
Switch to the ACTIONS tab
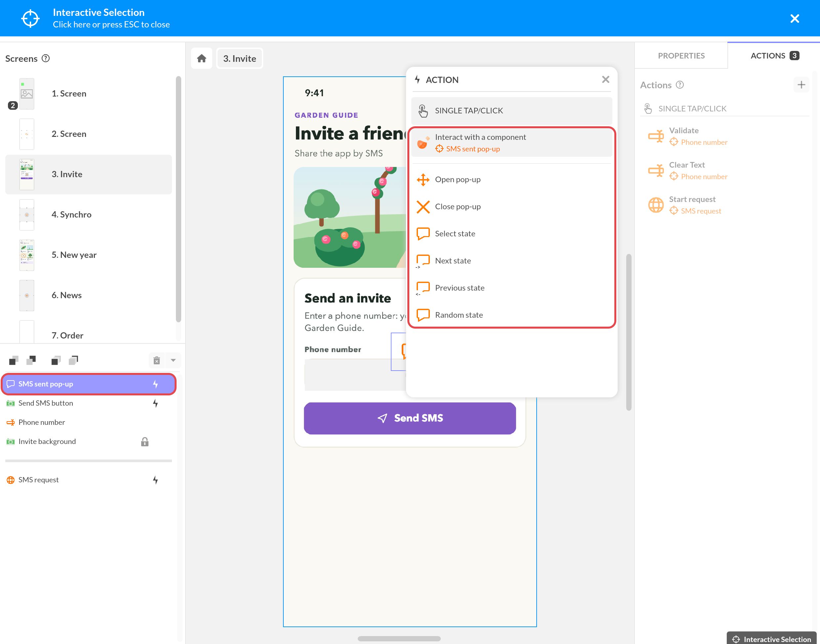pyautogui.click(x=774, y=56)
